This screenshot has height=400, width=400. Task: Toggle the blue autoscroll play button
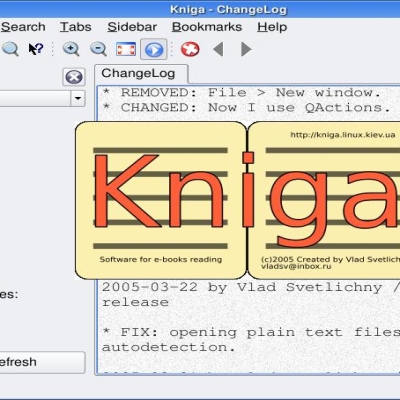point(154,49)
